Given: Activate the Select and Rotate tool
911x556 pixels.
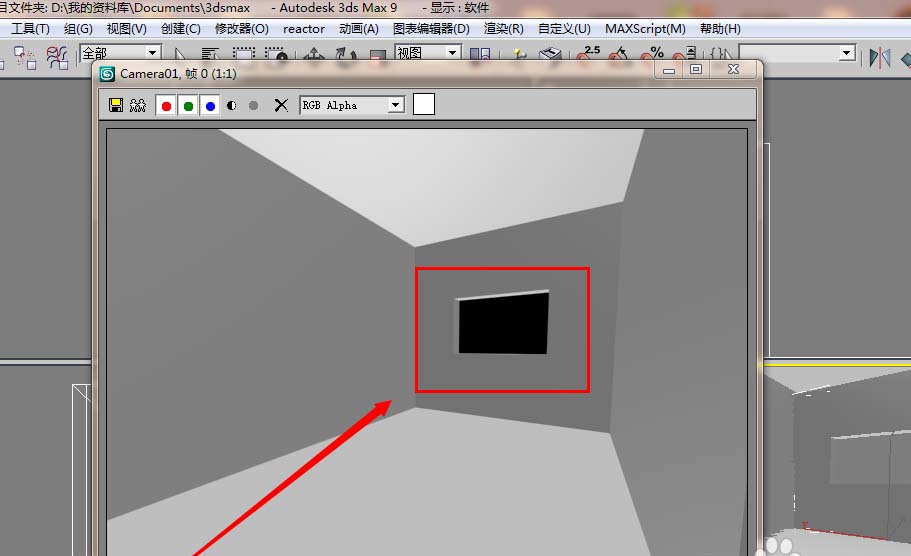Looking at the screenshot, I should click(x=346, y=55).
